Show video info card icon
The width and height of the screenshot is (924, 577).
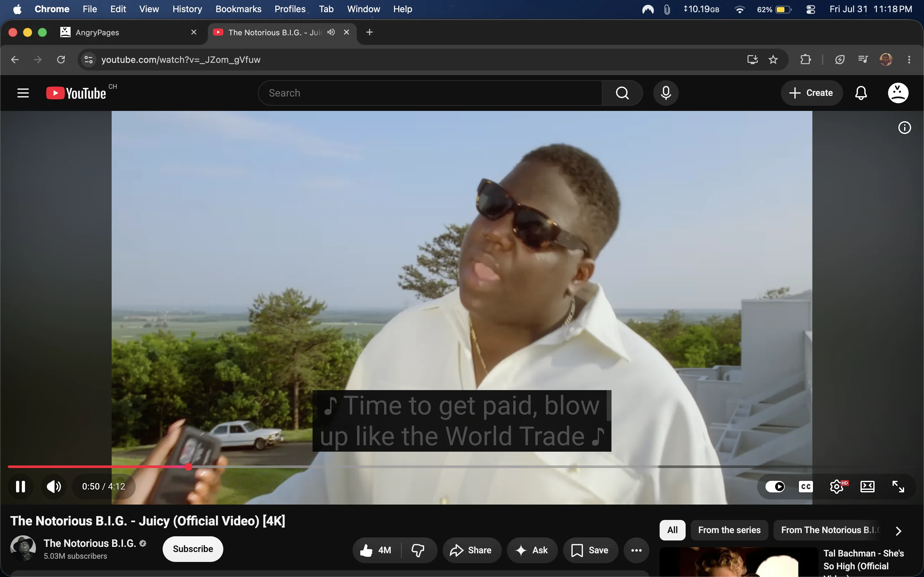click(x=904, y=128)
